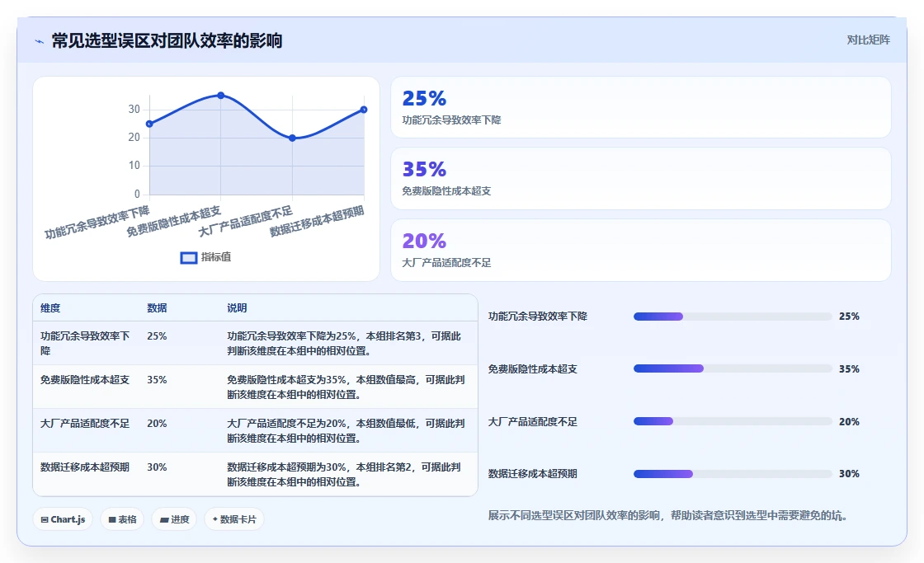Toggle the 指标值 legend swatch

pyautogui.click(x=189, y=257)
